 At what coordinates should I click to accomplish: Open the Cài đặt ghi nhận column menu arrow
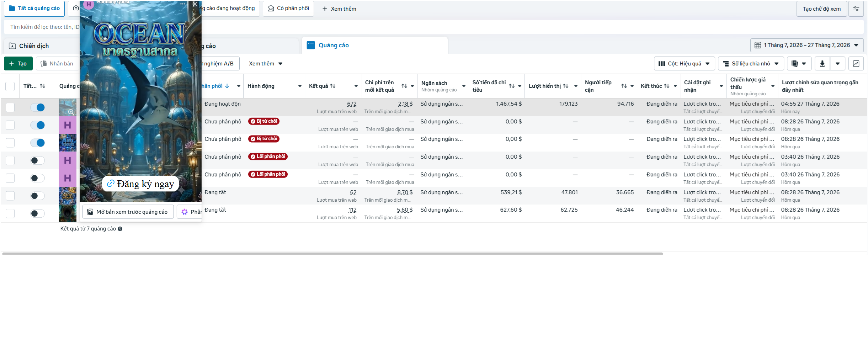(721, 86)
